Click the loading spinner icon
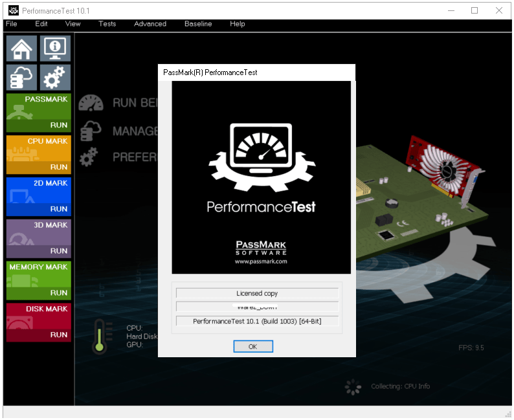This screenshot has width=514, height=420. pos(353,387)
